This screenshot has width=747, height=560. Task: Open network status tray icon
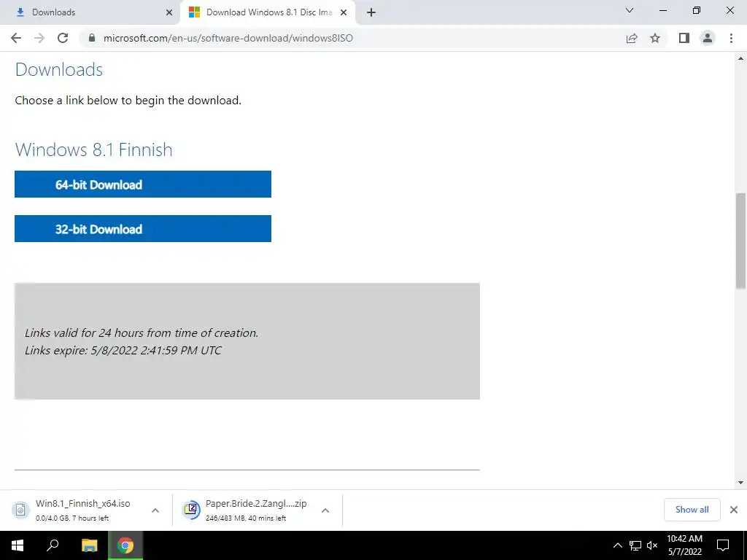click(635, 545)
